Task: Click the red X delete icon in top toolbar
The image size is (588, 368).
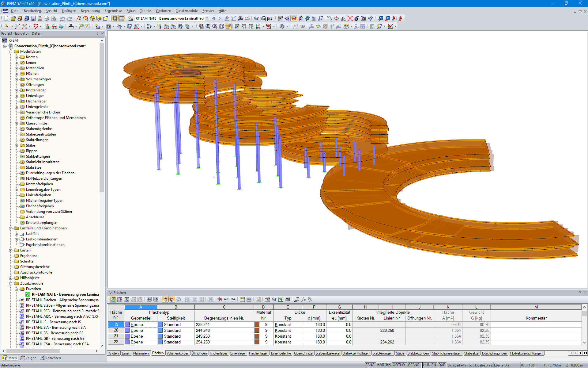Action: coord(350,18)
